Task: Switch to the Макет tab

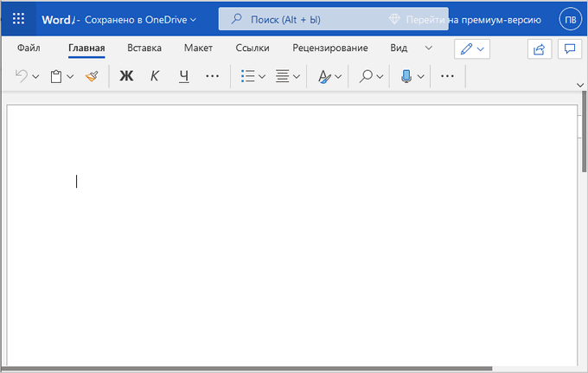Action: (198, 48)
